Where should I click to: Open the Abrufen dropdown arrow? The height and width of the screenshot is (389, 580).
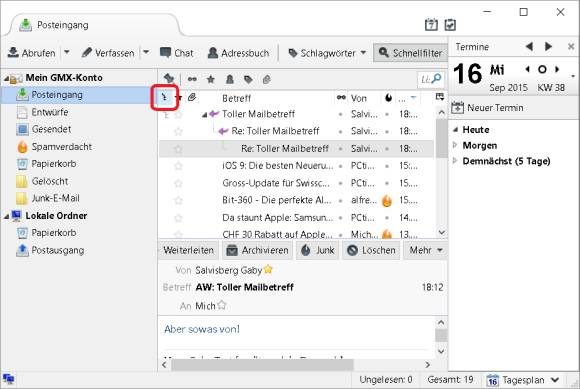click(x=67, y=53)
